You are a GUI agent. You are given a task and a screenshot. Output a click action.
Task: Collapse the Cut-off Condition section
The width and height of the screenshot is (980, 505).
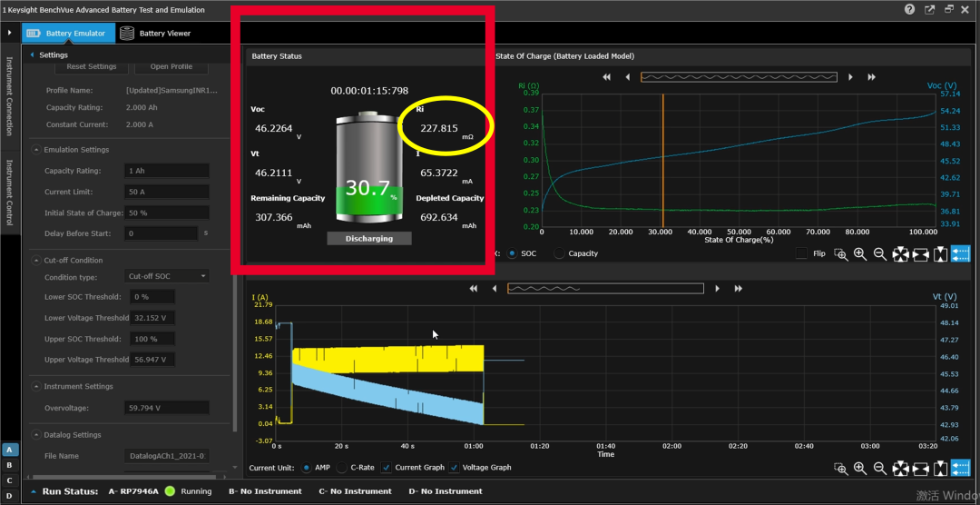35,260
